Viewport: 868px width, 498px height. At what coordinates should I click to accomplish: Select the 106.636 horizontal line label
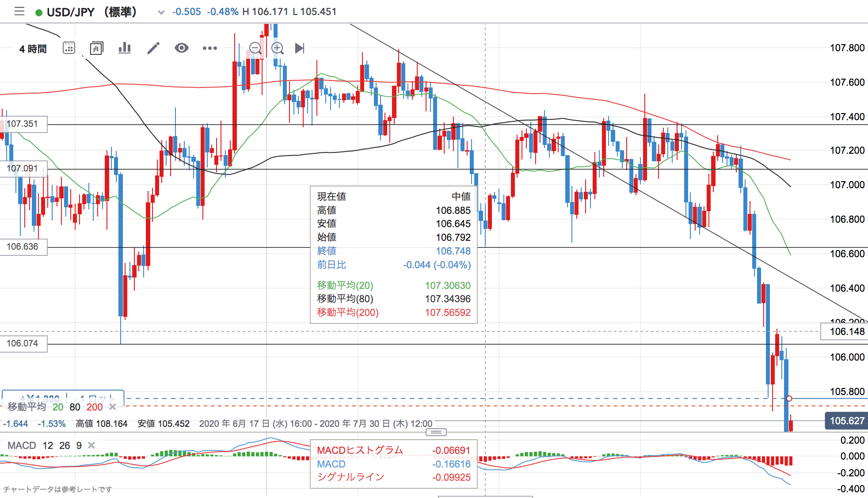tap(23, 247)
